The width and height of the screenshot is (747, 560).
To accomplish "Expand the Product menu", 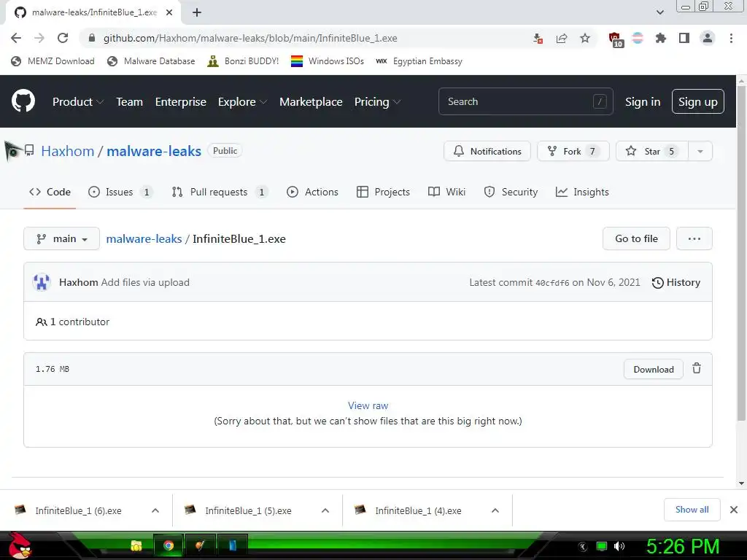I will click(77, 102).
